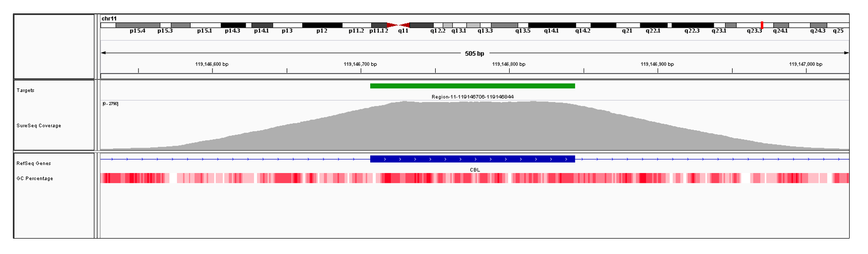The width and height of the screenshot is (868, 254).
Task: Click the coverage data range label
Action: (110, 104)
